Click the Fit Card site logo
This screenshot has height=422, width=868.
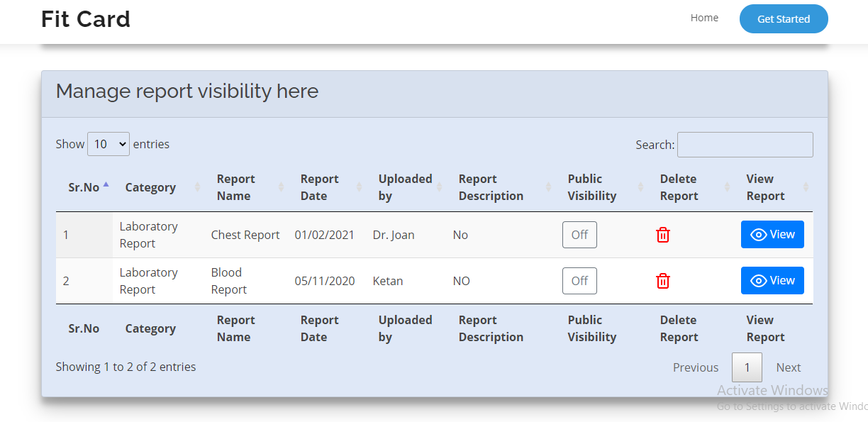86,19
